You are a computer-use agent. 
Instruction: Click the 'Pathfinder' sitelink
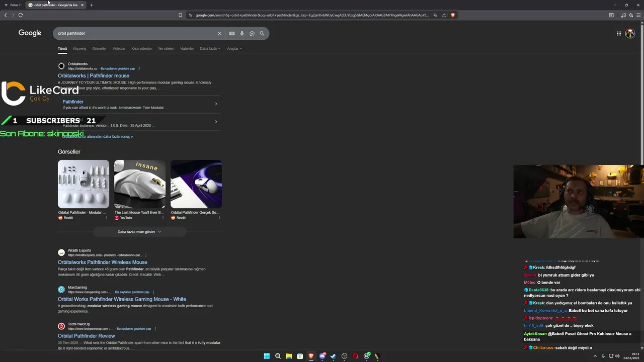pos(73,102)
